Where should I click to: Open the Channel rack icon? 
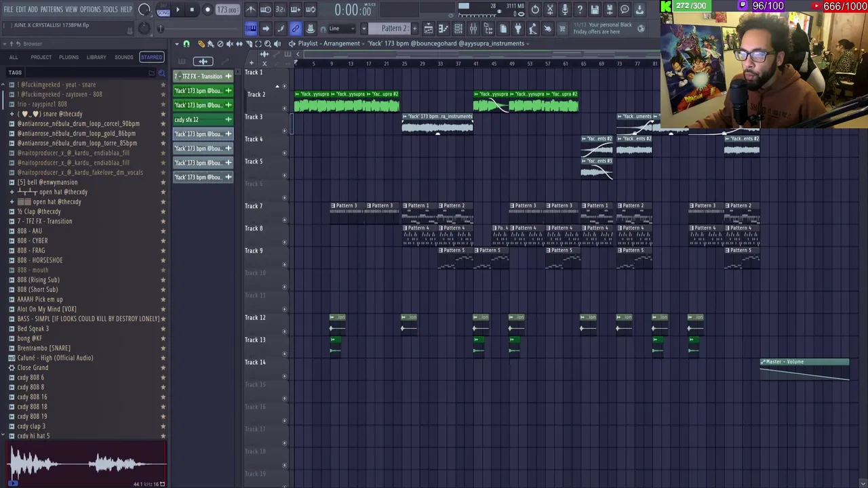(458, 28)
